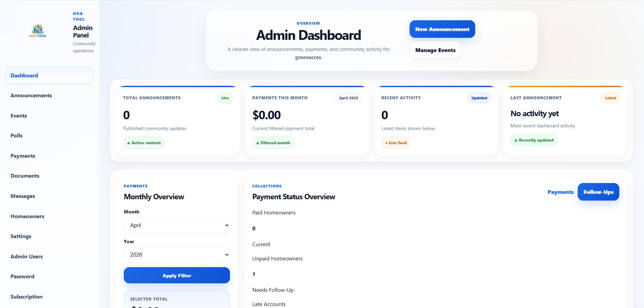The width and height of the screenshot is (644, 308).
Task: Expand the Month dropdown showing April
Action: (x=177, y=225)
